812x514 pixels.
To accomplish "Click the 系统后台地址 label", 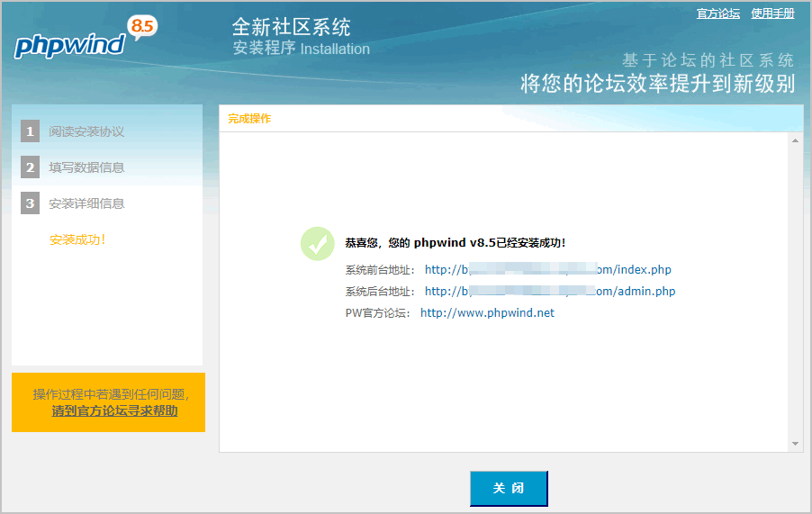I will pos(380,292).
